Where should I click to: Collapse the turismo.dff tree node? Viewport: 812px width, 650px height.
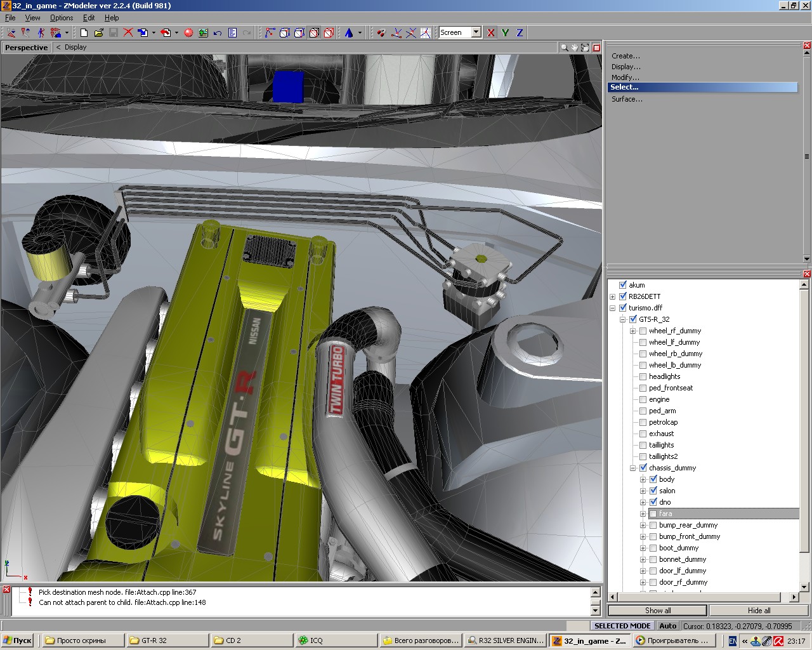click(x=613, y=308)
